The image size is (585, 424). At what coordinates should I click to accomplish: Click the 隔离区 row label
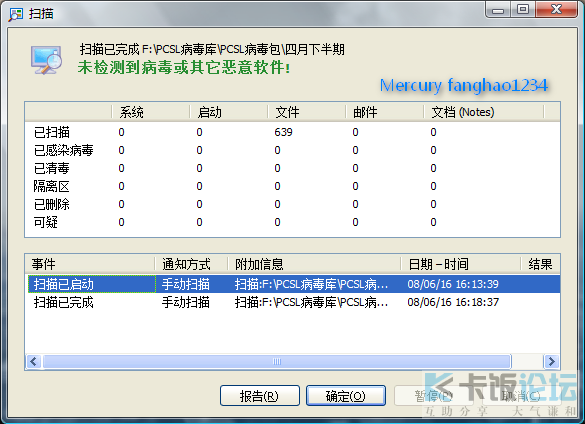pos(51,186)
